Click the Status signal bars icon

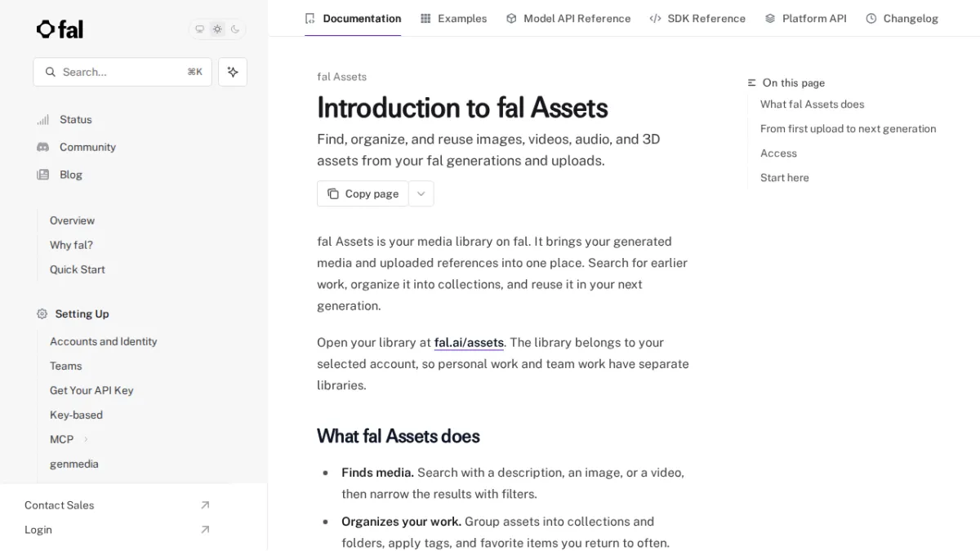click(42, 120)
